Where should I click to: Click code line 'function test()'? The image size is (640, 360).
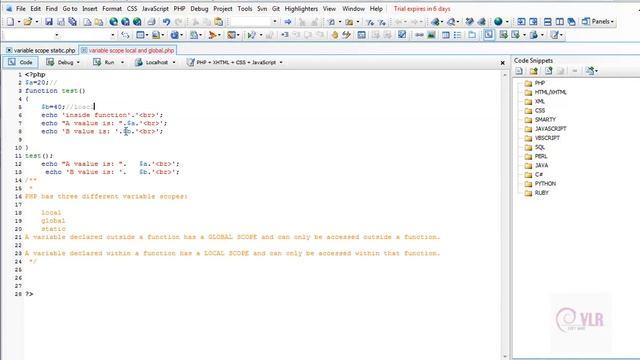55,91
